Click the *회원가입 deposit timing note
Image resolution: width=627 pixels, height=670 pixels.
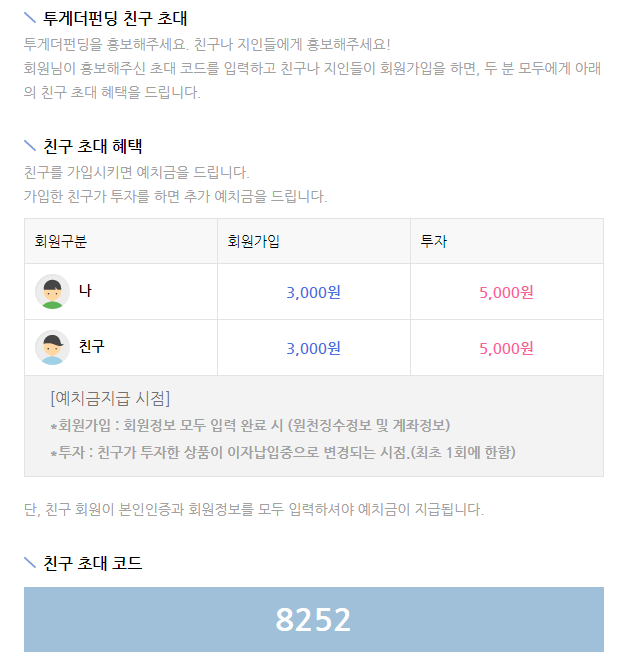250,426
